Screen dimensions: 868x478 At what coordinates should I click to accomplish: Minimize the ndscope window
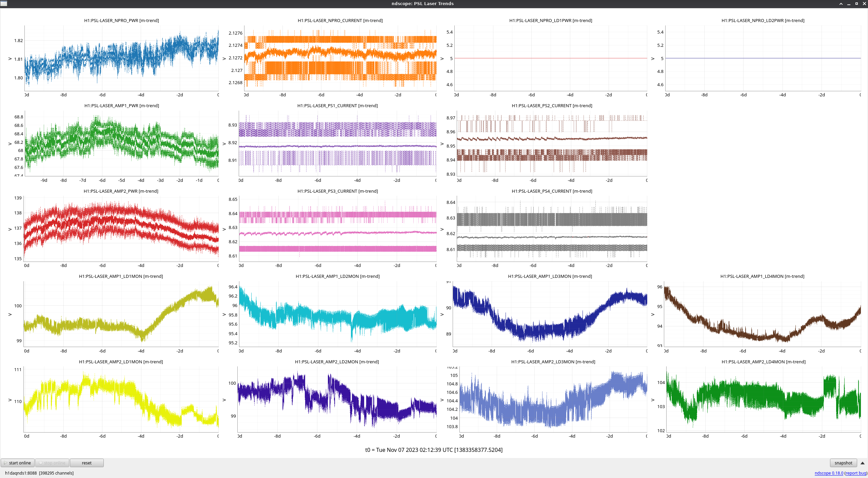849,3
